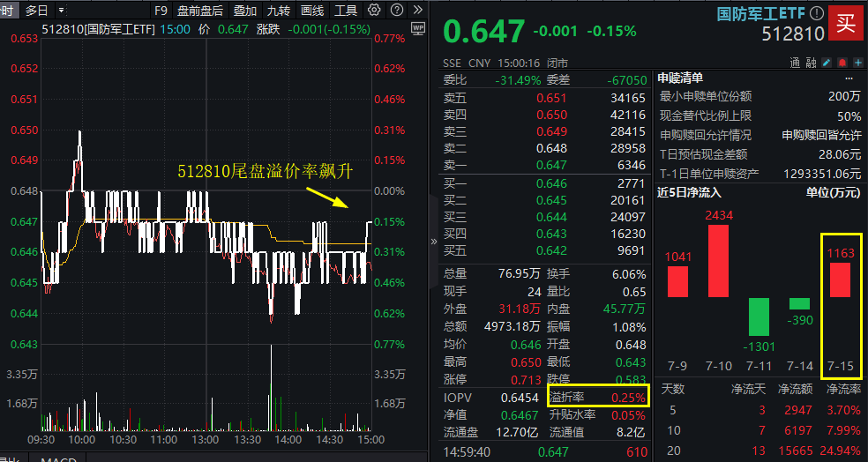The height and width of the screenshot is (462, 868).
Task: Open F9 deep data view
Action: pyautogui.click(x=161, y=10)
